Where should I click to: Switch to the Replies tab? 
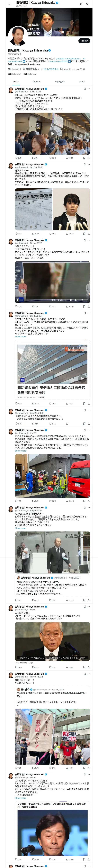click(x=36, y=82)
